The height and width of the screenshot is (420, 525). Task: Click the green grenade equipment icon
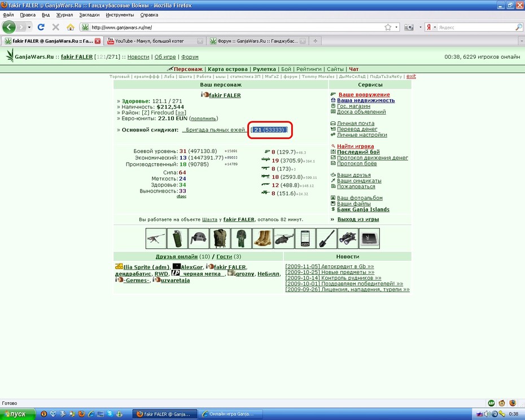coord(177,238)
